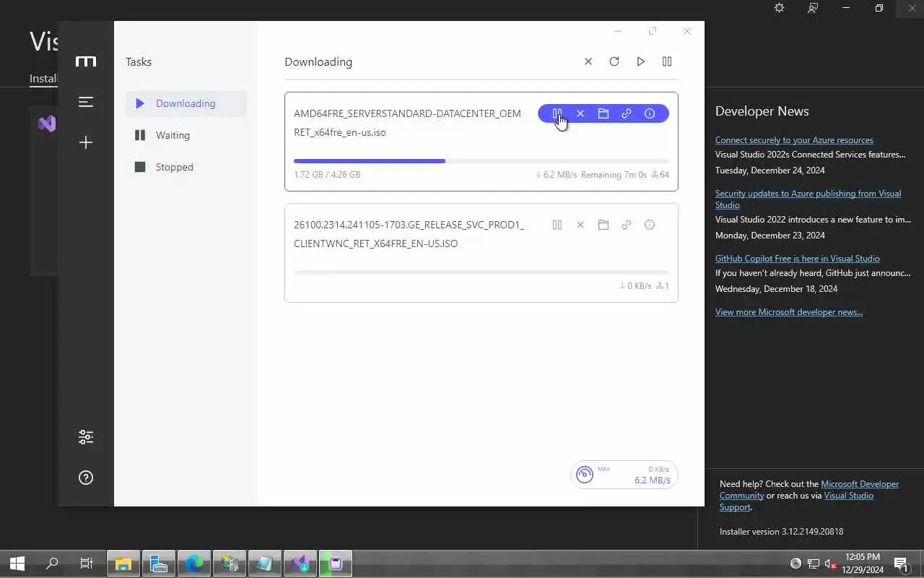924x578 pixels.
Task: Open volume icon in system tray
Action: (x=830, y=564)
